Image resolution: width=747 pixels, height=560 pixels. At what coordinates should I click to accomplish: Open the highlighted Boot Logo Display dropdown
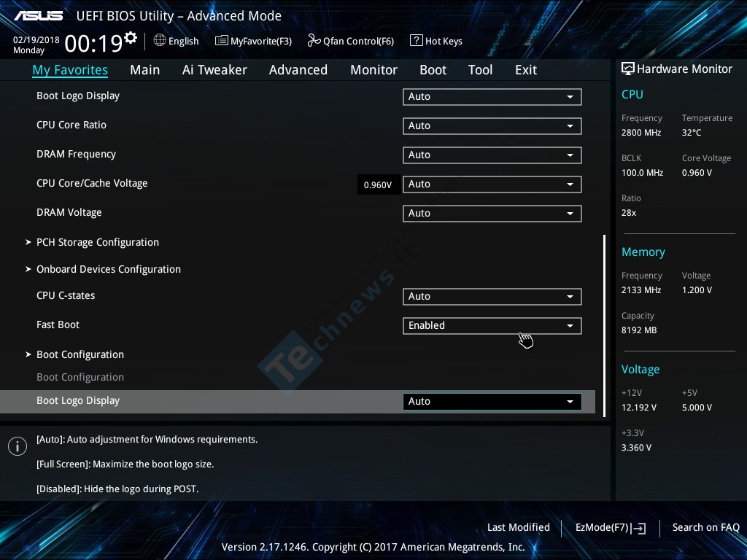[x=492, y=402]
